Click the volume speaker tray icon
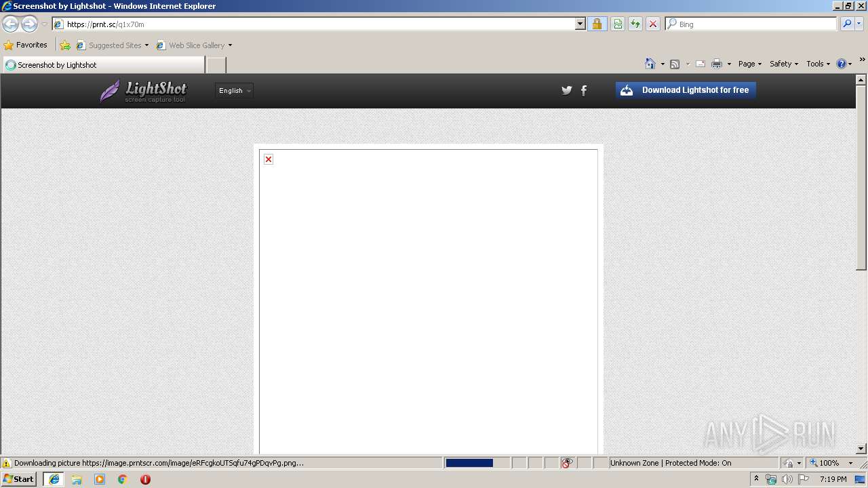The height and width of the screenshot is (488, 868). click(x=787, y=479)
